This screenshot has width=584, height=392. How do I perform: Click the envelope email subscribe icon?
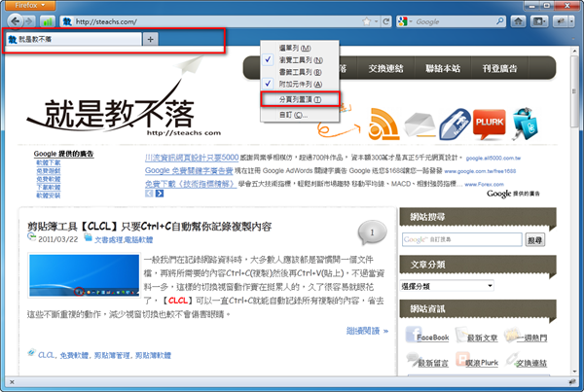(420, 125)
